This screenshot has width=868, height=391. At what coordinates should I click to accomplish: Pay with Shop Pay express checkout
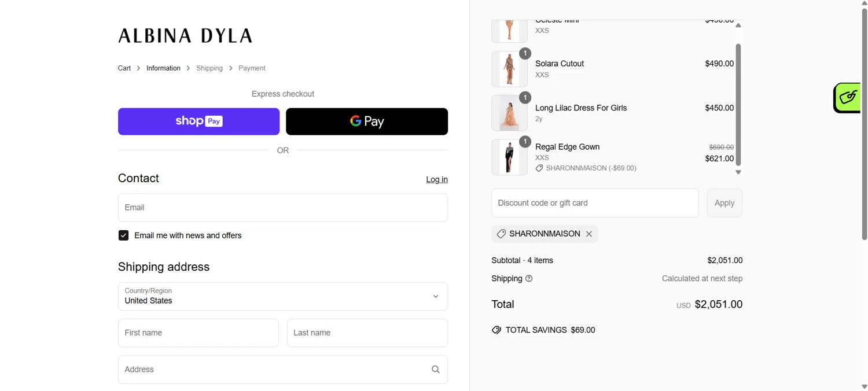198,121
